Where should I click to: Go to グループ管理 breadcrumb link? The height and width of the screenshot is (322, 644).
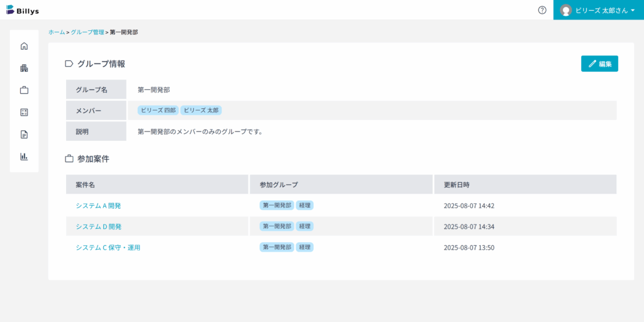tap(87, 32)
